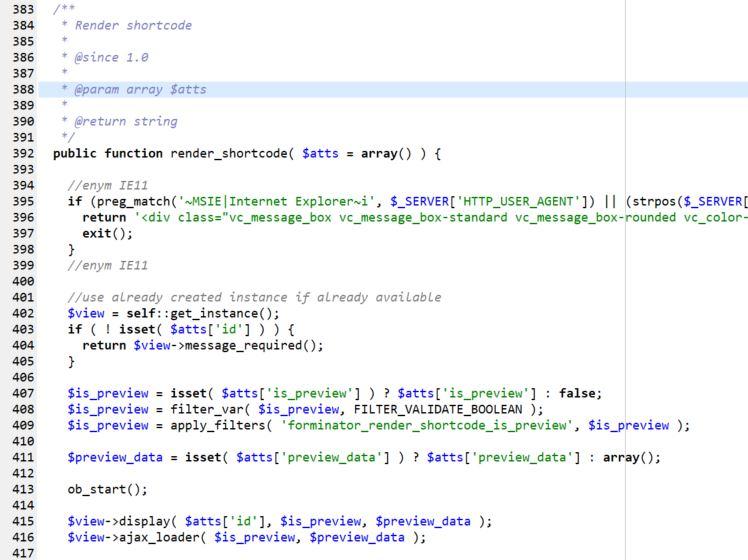Position the cursor at 'message_required()' call
The height and width of the screenshot is (560, 748).
tap(250, 345)
